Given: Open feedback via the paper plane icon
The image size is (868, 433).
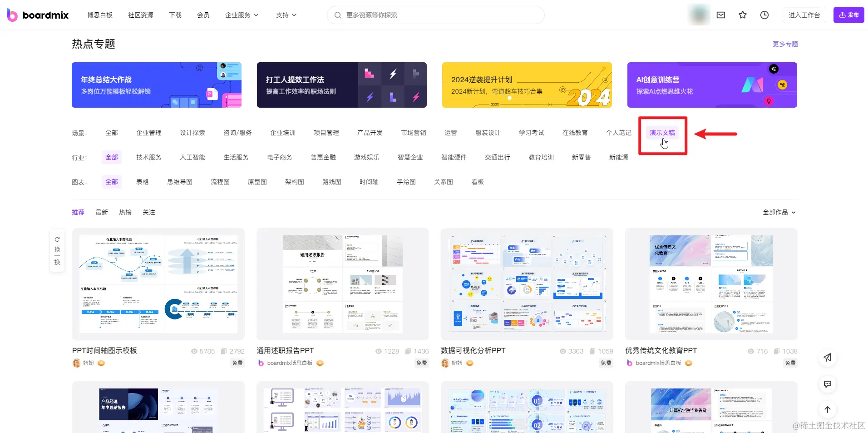Looking at the screenshot, I should click(x=827, y=357).
